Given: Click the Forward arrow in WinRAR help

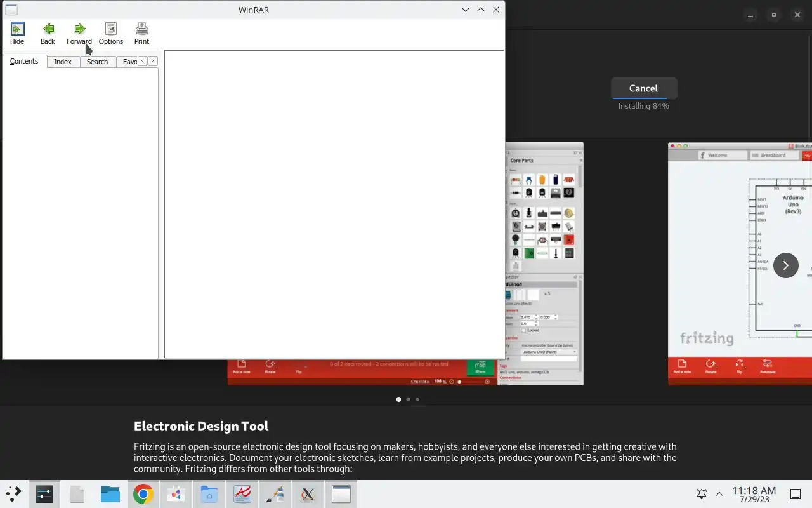Looking at the screenshot, I should point(79,34).
